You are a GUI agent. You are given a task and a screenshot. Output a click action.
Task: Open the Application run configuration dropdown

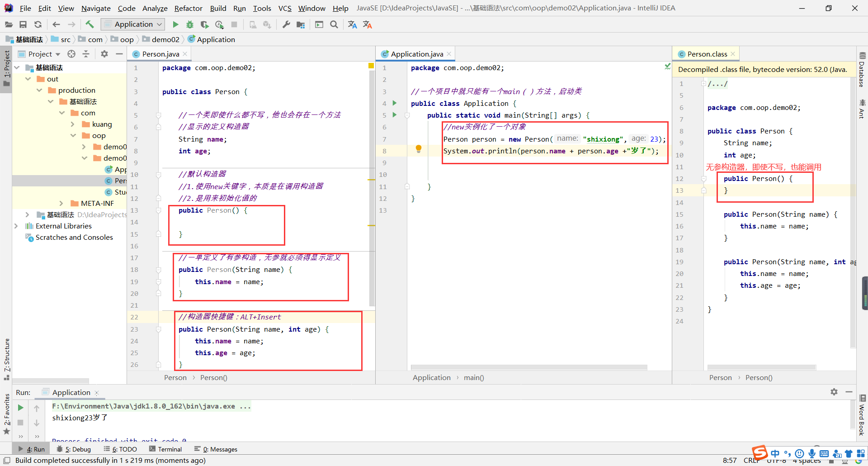click(133, 24)
